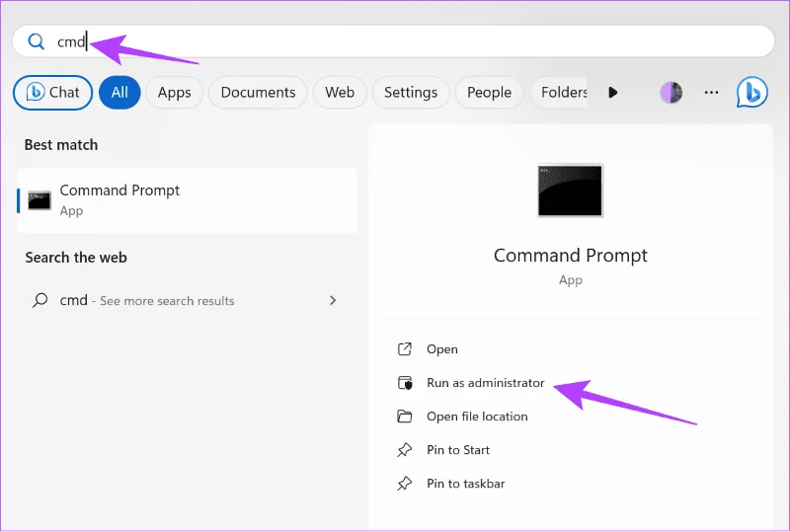Click the pin icon beside Pin to taskbar
The image size is (790, 532).
click(405, 484)
